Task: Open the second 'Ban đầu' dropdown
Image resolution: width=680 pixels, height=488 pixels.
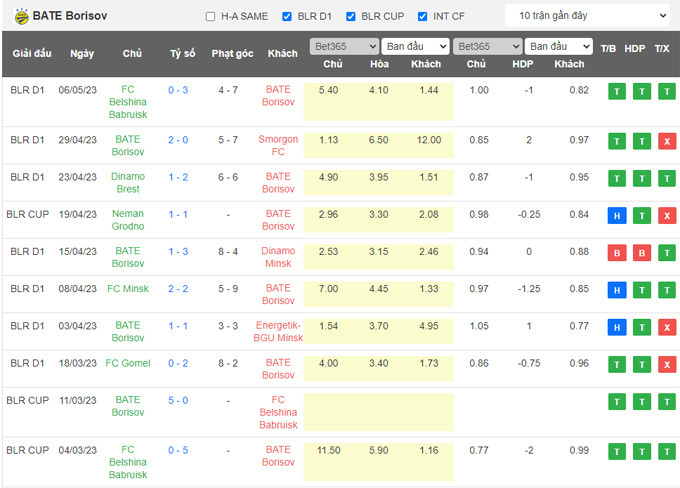Action: pyautogui.click(x=558, y=47)
